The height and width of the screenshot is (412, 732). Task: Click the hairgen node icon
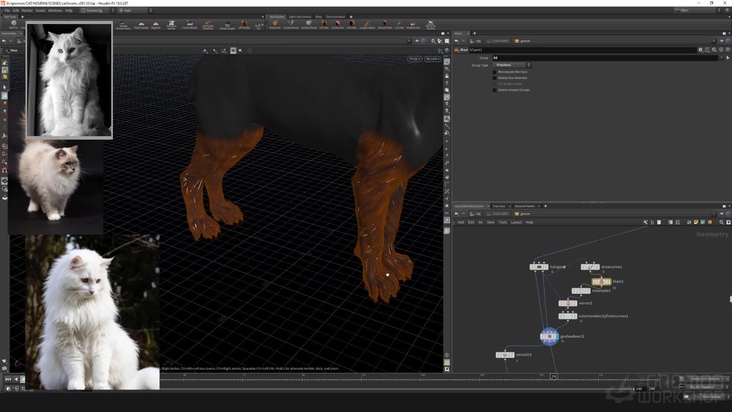(x=538, y=267)
